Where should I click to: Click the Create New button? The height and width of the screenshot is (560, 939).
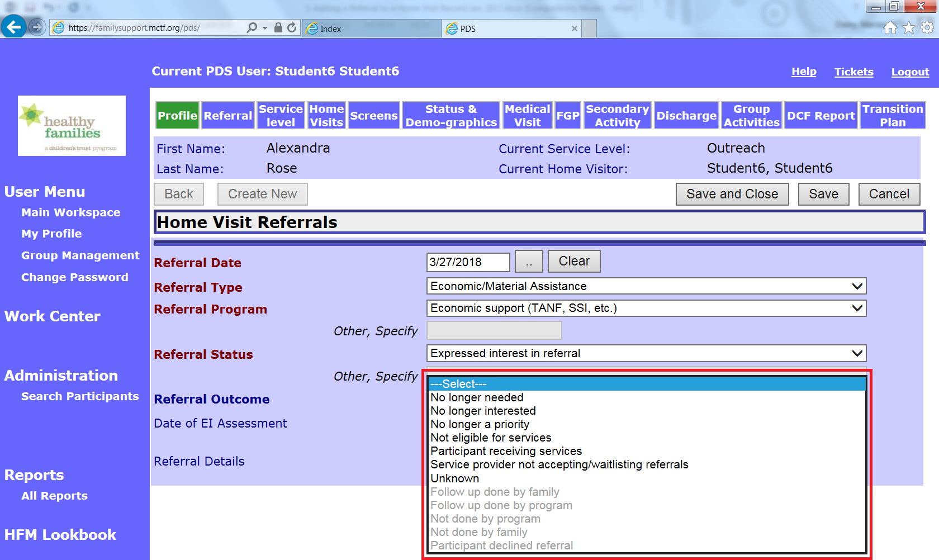(263, 194)
